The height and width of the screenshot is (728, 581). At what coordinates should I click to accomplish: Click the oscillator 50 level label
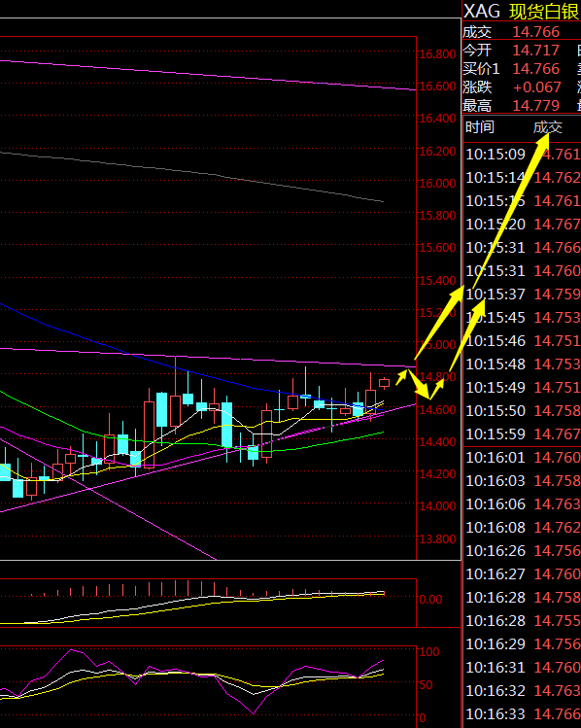[426, 685]
